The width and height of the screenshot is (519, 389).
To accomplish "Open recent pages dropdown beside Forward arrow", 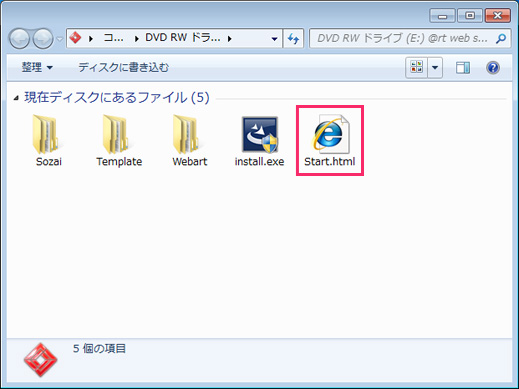I will click(x=59, y=39).
